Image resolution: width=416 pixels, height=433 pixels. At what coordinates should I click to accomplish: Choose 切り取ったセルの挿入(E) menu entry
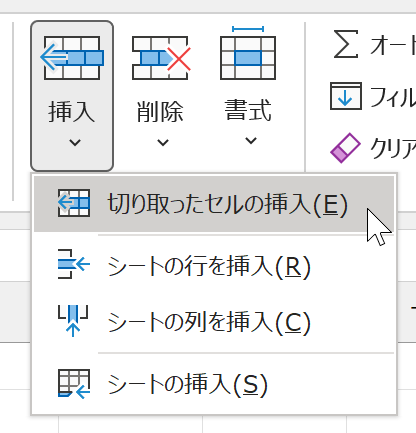click(214, 204)
